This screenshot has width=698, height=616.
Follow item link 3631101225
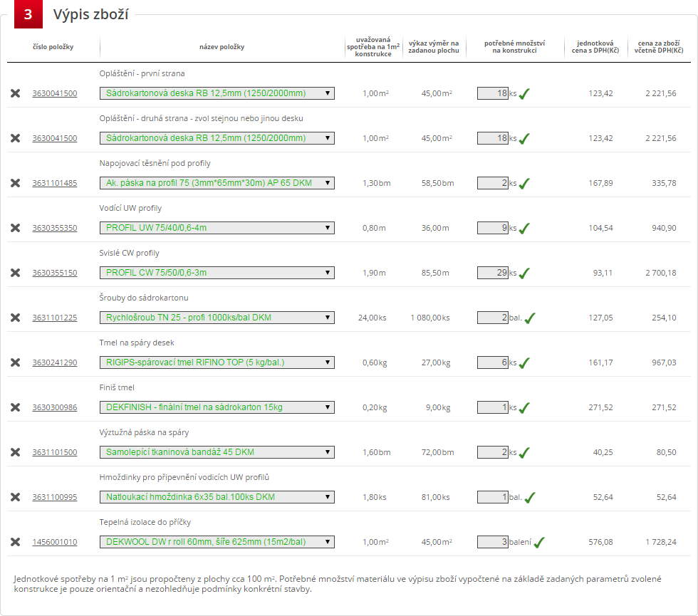point(55,318)
